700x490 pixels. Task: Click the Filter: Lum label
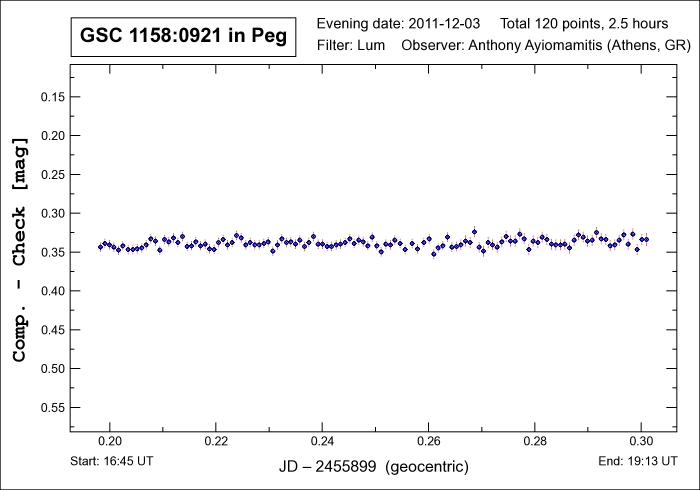coord(344,46)
